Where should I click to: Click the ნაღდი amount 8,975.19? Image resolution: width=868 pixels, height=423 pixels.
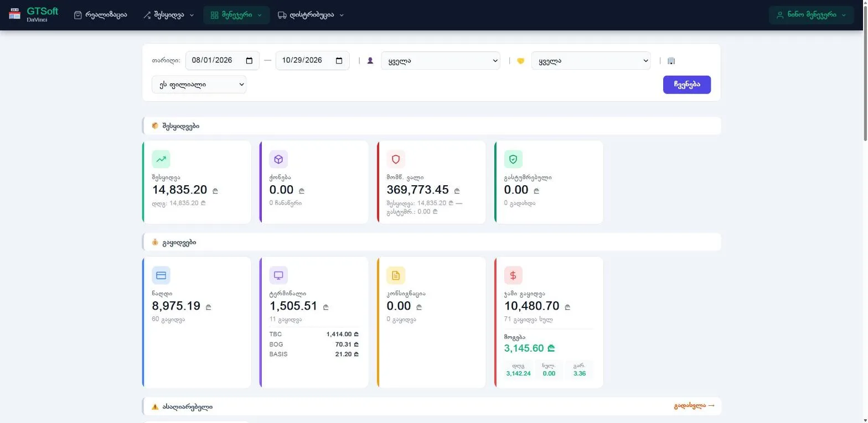(176, 306)
